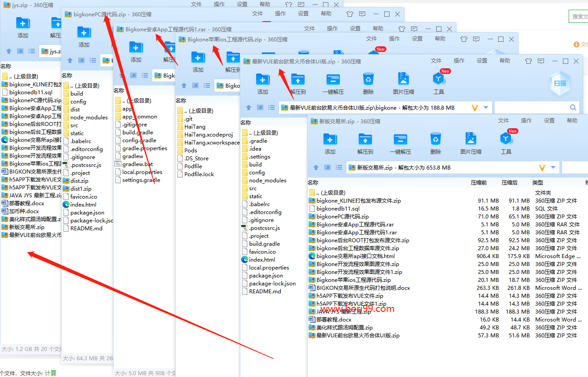Open 文件 menu in 最新VUE前台 window

pyautogui.click(x=436, y=61)
